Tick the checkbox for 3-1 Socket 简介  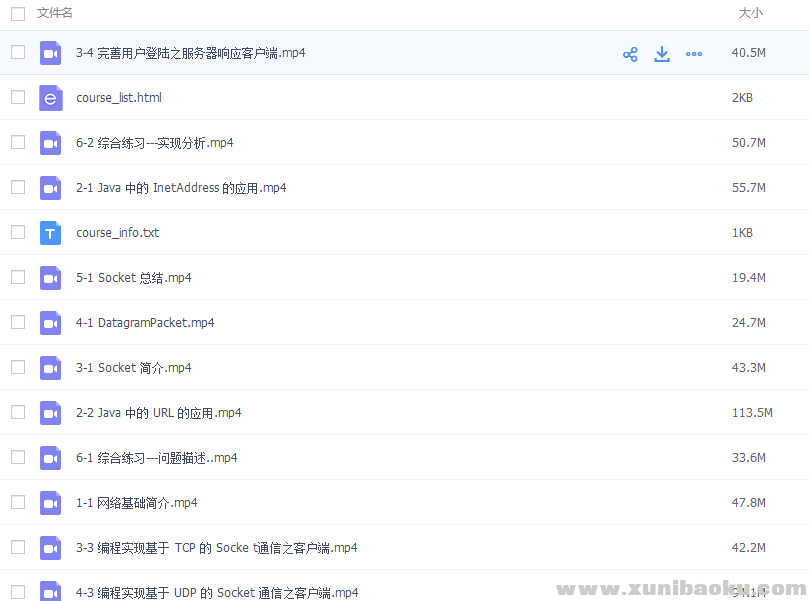coord(18,367)
